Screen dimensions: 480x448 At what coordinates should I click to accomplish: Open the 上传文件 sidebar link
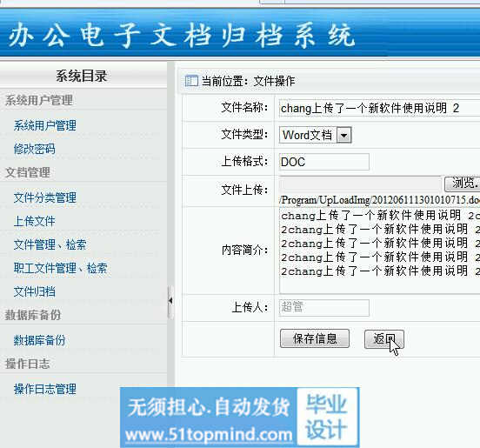[34, 221]
